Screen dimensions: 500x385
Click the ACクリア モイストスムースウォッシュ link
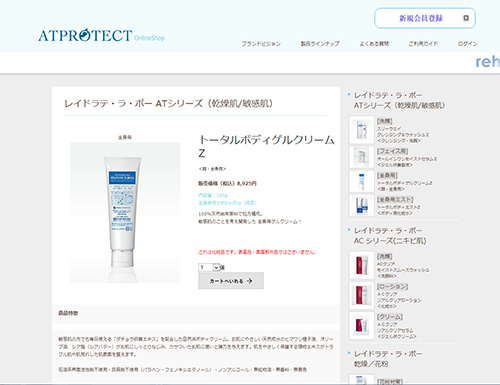pos(403,267)
